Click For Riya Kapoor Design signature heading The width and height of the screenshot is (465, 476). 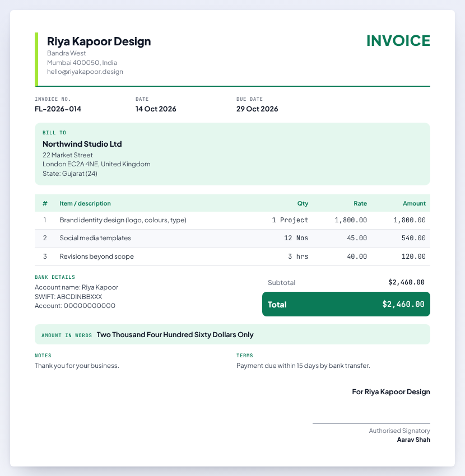tap(391, 392)
